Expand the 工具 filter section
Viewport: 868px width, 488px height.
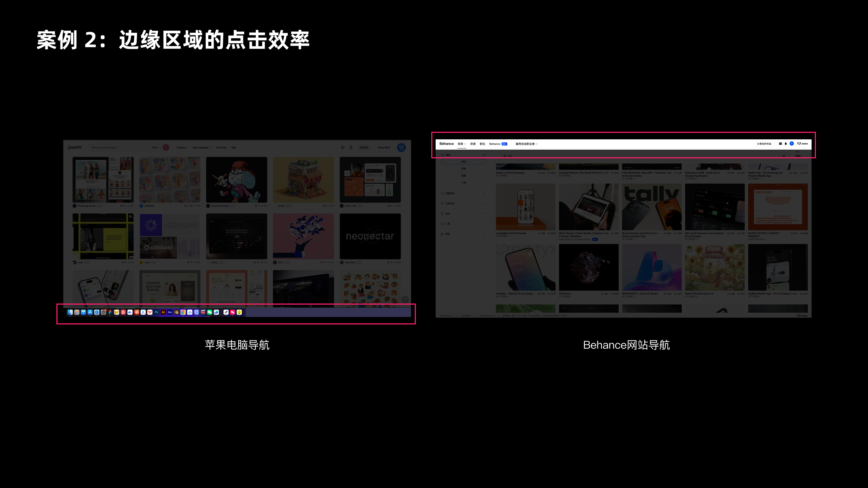(x=463, y=224)
